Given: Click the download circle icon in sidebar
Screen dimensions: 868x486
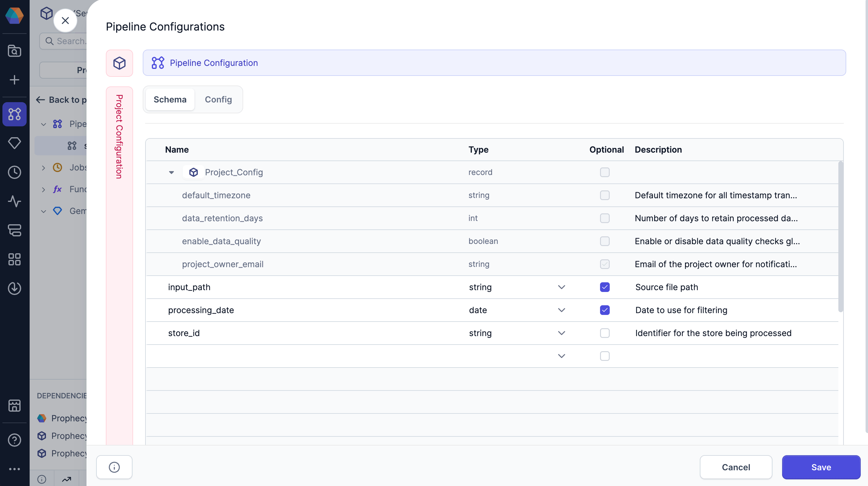Looking at the screenshot, I should (15, 288).
